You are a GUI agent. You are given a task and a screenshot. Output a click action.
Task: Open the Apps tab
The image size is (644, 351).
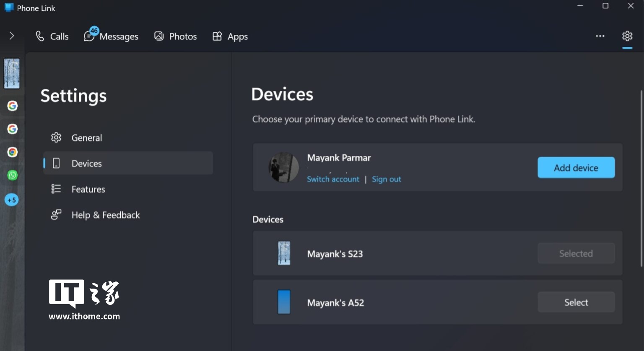[230, 36]
